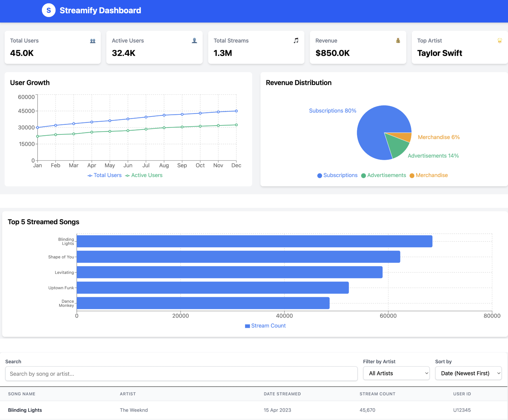
Task: Sort by the Stream Count column header
Action: click(x=377, y=394)
